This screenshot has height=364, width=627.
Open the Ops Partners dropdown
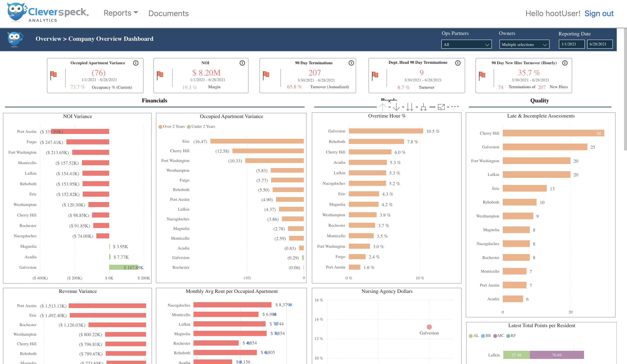pyautogui.click(x=466, y=44)
